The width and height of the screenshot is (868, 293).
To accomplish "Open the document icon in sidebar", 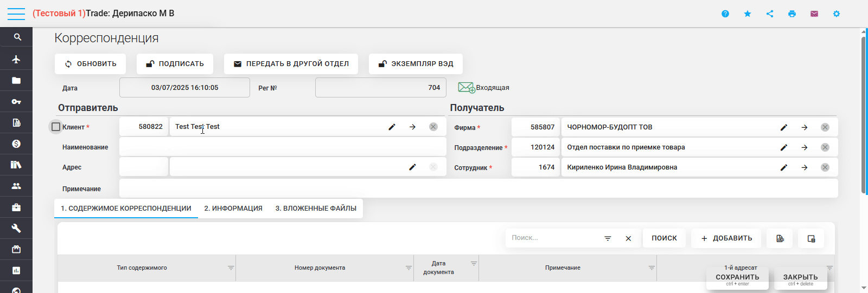I will 16,122.
